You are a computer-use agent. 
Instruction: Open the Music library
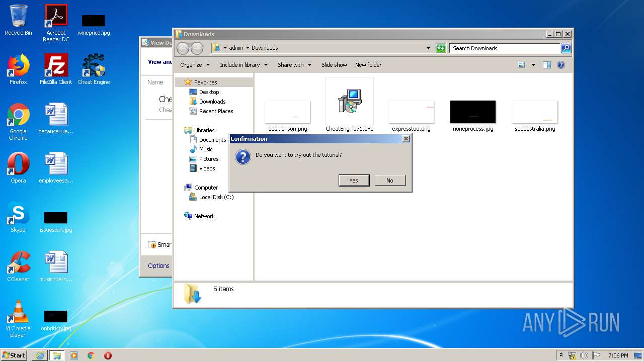(x=206, y=149)
